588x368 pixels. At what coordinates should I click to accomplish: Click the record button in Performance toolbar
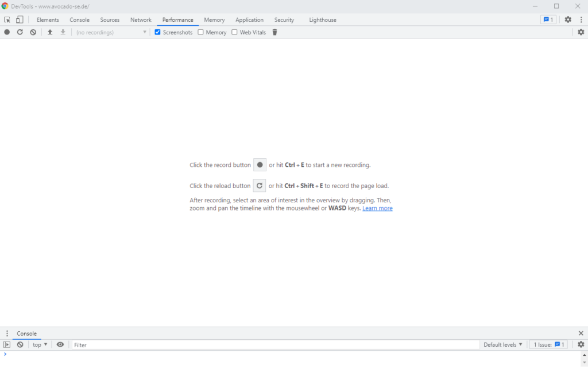point(7,32)
